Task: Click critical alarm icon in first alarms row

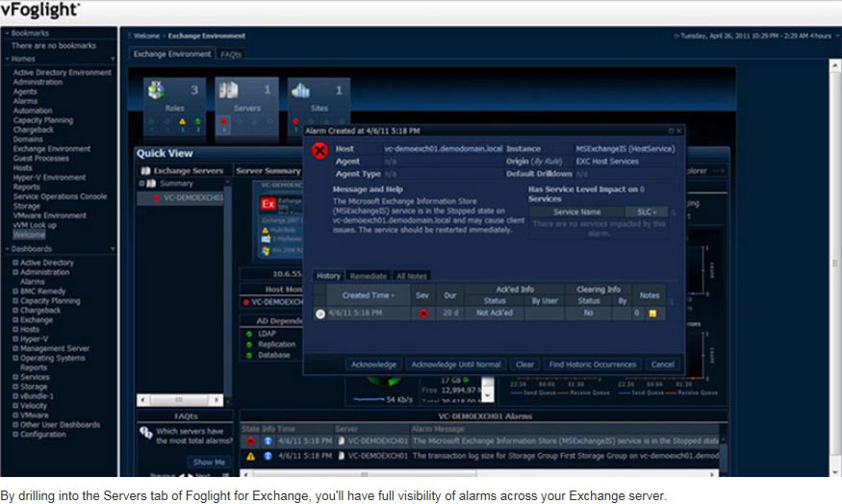Action: 251,441
